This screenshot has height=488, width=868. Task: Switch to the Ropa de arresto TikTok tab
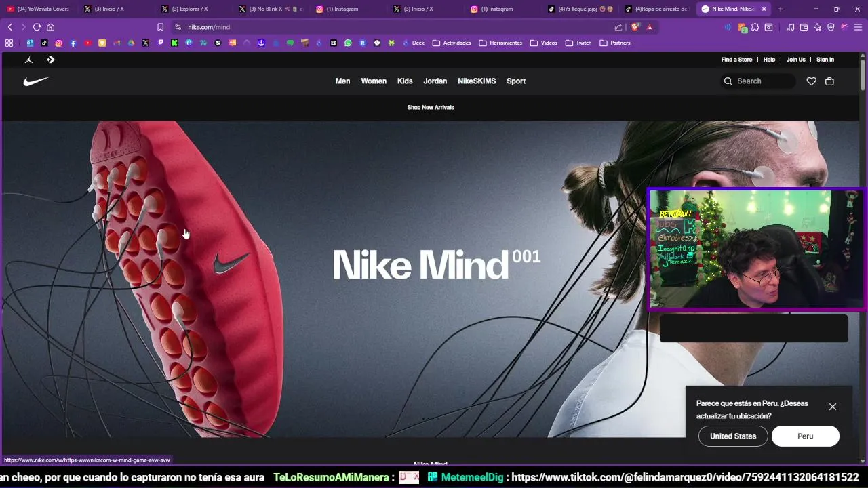coord(656,9)
